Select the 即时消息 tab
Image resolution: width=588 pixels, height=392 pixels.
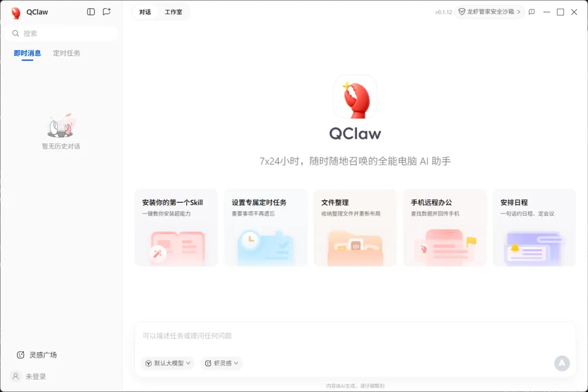(x=27, y=53)
